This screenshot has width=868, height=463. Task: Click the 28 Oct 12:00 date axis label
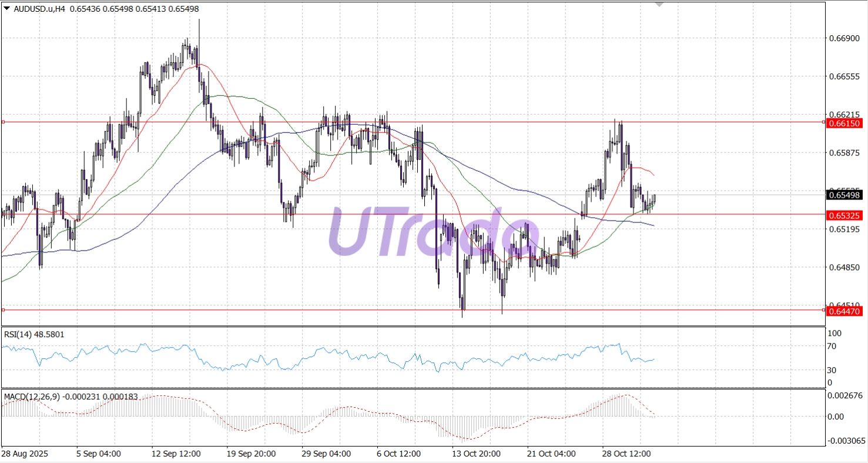tap(626, 454)
